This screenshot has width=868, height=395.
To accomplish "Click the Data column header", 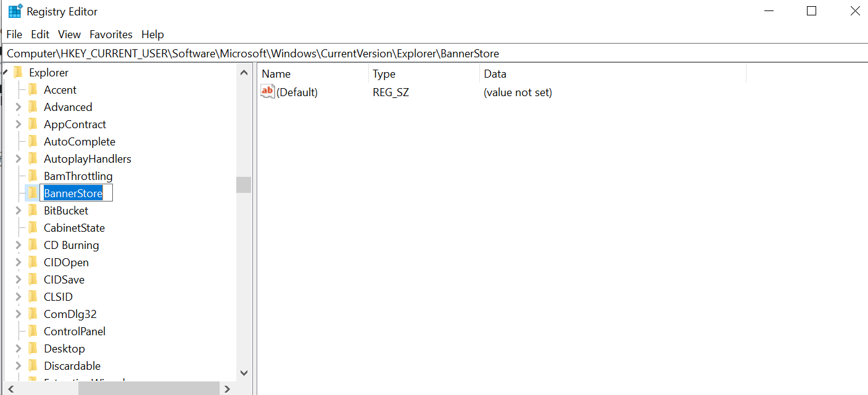I will (x=495, y=74).
